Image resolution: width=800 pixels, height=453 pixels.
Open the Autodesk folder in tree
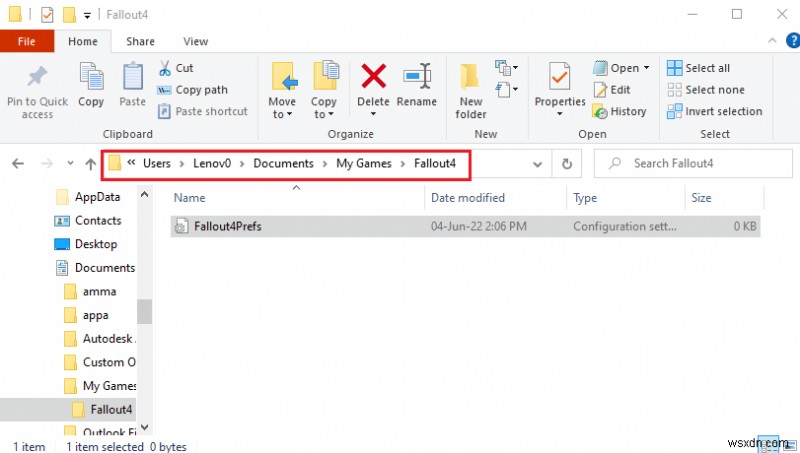99,339
